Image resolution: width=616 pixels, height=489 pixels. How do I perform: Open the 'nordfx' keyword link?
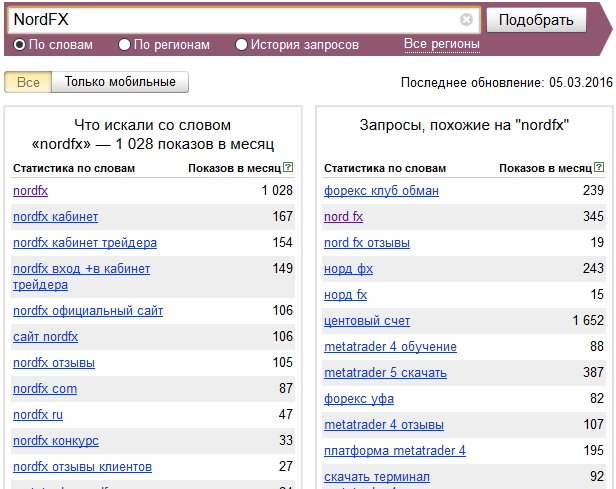coord(31,190)
